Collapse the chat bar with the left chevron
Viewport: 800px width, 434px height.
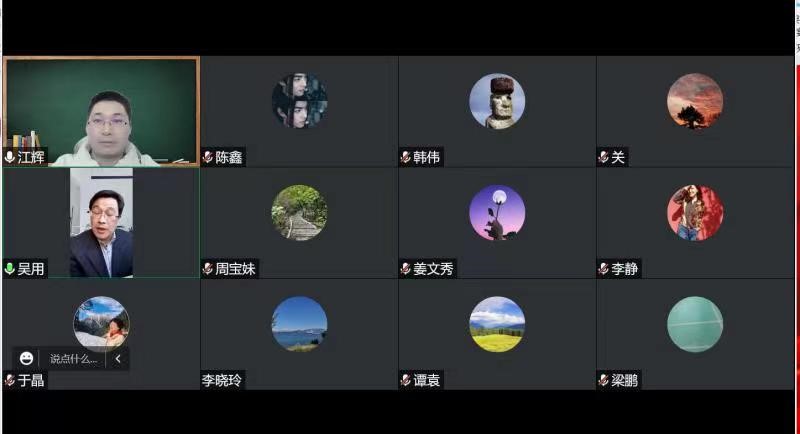118,359
